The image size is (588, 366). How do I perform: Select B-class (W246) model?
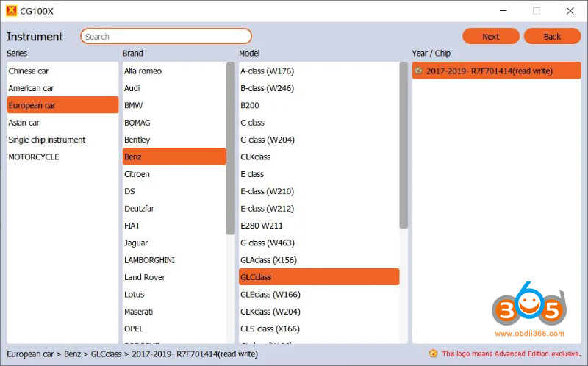(319, 88)
